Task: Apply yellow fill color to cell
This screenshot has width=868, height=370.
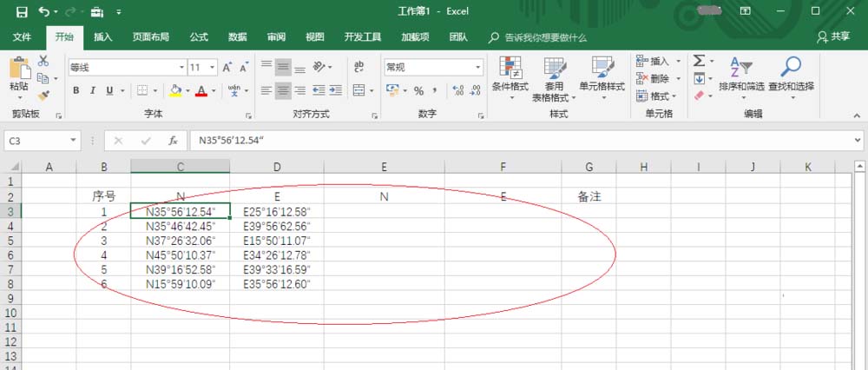Action: click(x=175, y=90)
